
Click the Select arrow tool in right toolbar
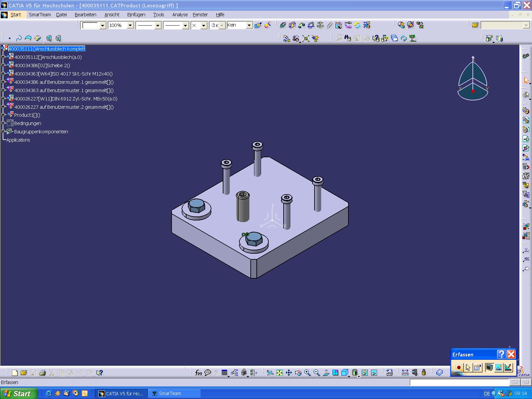pos(526,80)
